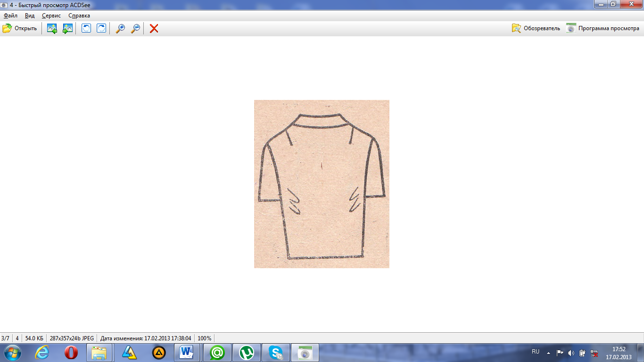Open Action Center flag icon
Viewport: 644px width, 362px height.
560,353
